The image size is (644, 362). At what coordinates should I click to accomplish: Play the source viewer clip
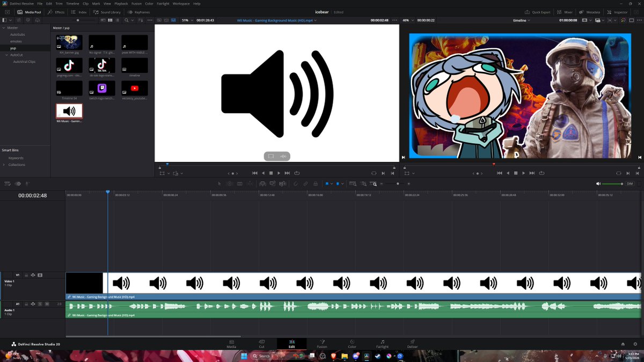coord(279,173)
